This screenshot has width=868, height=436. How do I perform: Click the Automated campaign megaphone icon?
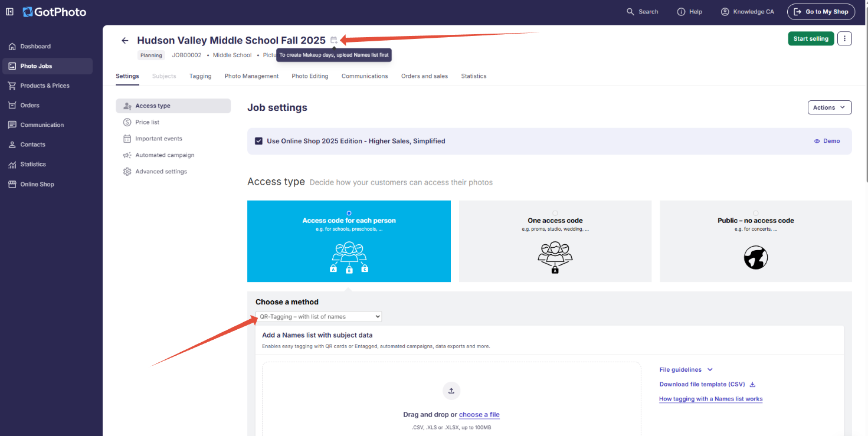pyautogui.click(x=127, y=155)
